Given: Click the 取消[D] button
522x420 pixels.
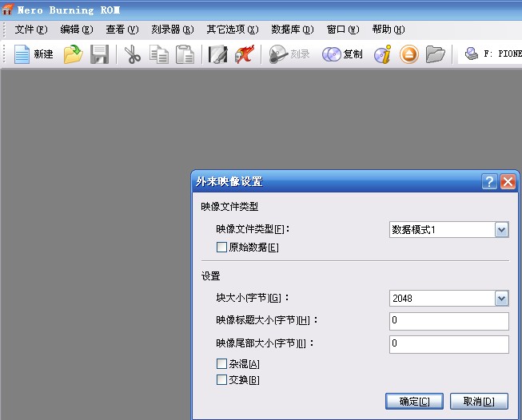Looking at the screenshot, I should (479, 402).
